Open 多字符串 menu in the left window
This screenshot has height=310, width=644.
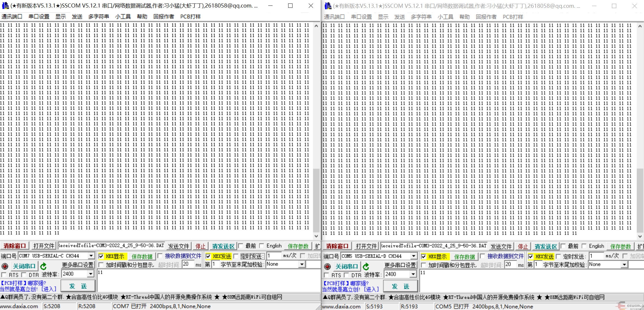click(x=99, y=16)
